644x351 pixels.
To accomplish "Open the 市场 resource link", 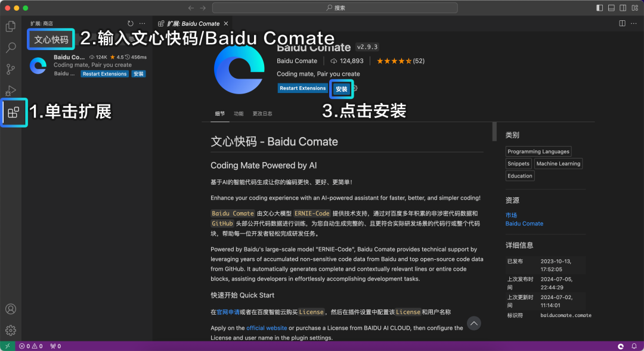I will tap(511, 215).
